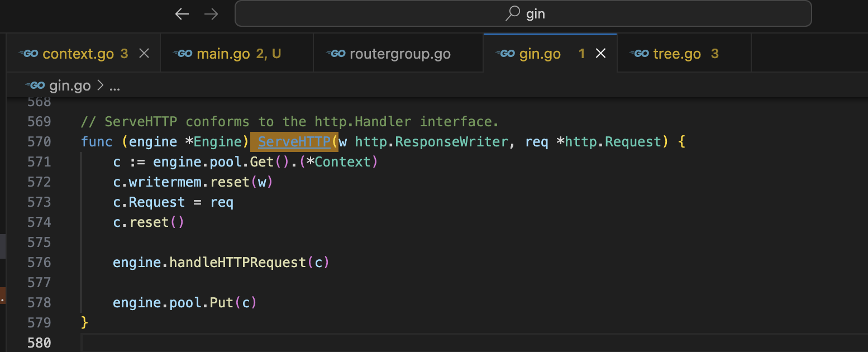Click the breadcrumb chevron after gin.go
The width and height of the screenshot is (868, 352).
[x=101, y=85]
